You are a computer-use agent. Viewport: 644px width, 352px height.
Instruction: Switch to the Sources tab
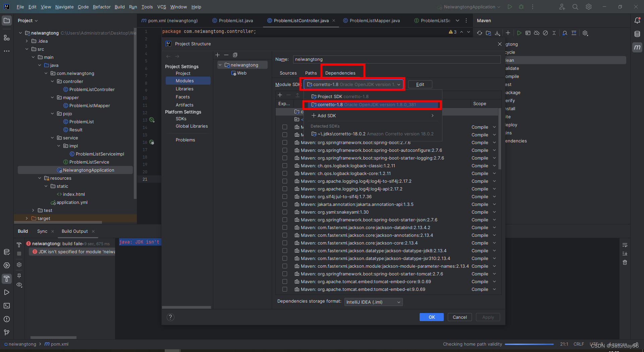pos(288,73)
